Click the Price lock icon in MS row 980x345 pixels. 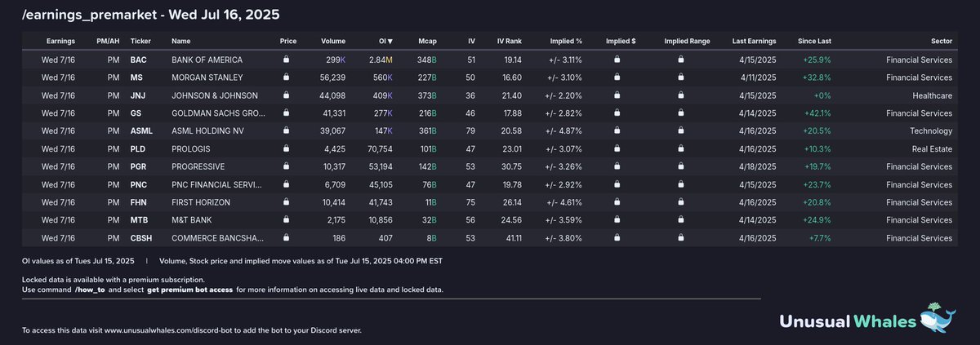click(286, 77)
